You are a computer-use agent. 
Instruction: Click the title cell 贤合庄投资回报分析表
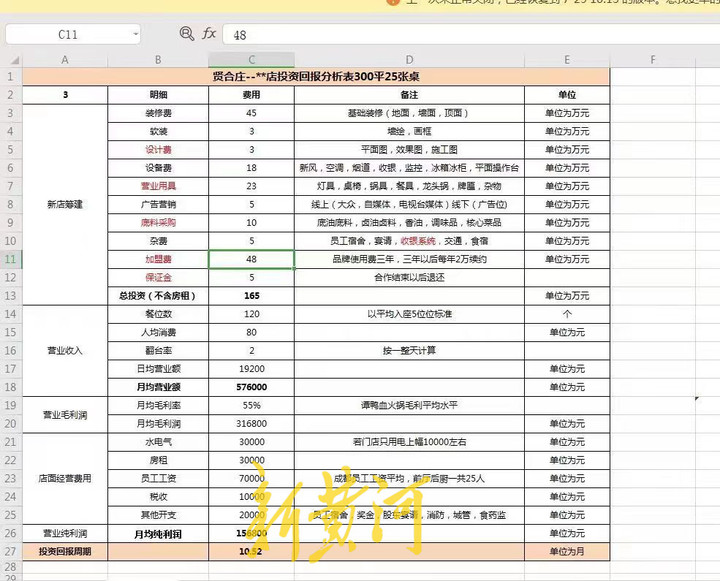pos(316,76)
